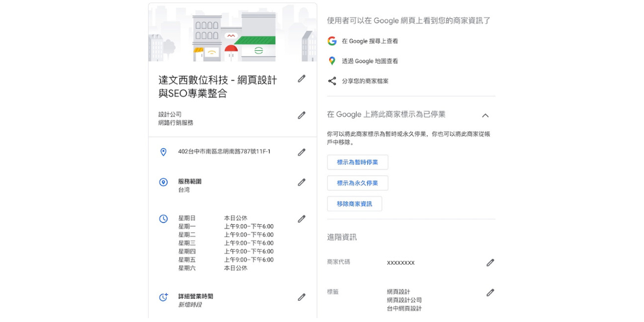Edit 服務範圍 service area pencil icon
This screenshot has height=322, width=644.
[x=301, y=182]
